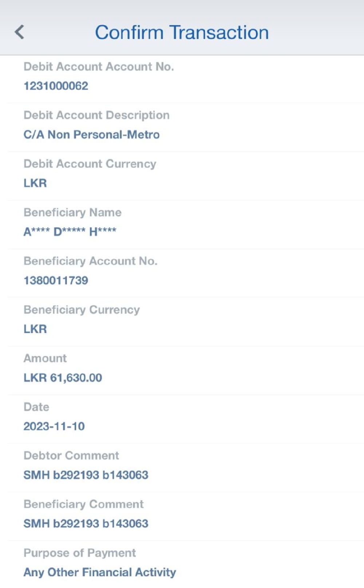Click C/A Non Personal-Metro description
The width and height of the screenshot is (364, 588).
pos(91,135)
